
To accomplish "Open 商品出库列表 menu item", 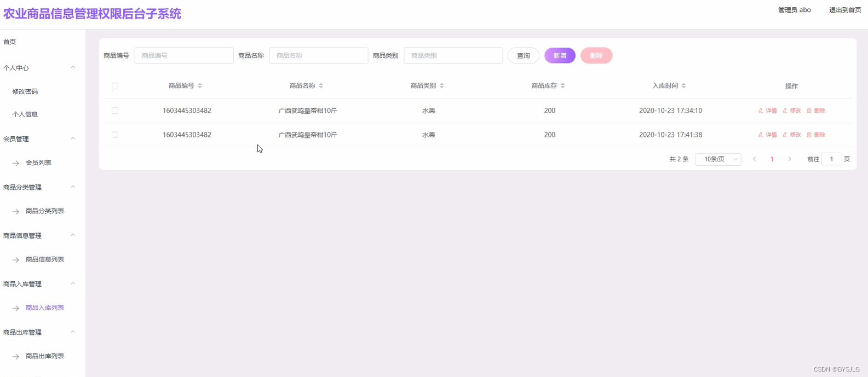I will click(x=45, y=356).
